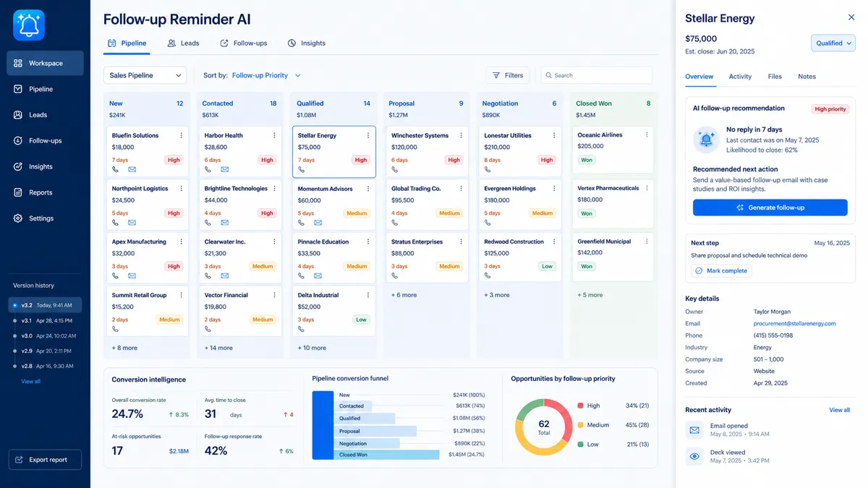Expand + 5 more in Closed Won column
This screenshot has height=488, width=868.
590,295
